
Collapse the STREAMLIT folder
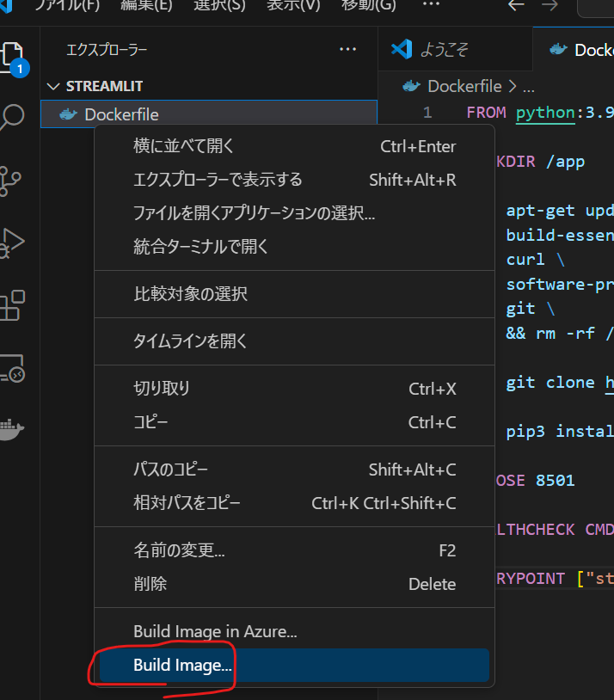pyautogui.click(x=53, y=86)
